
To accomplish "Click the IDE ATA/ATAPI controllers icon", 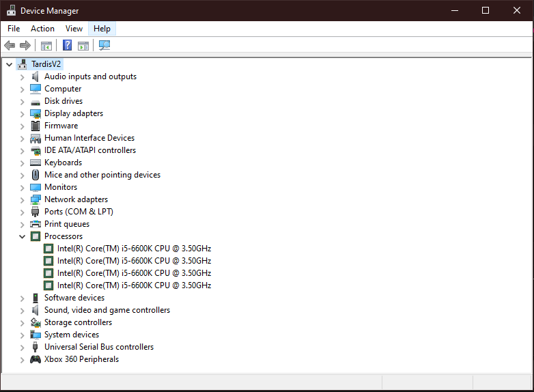I will click(x=36, y=150).
